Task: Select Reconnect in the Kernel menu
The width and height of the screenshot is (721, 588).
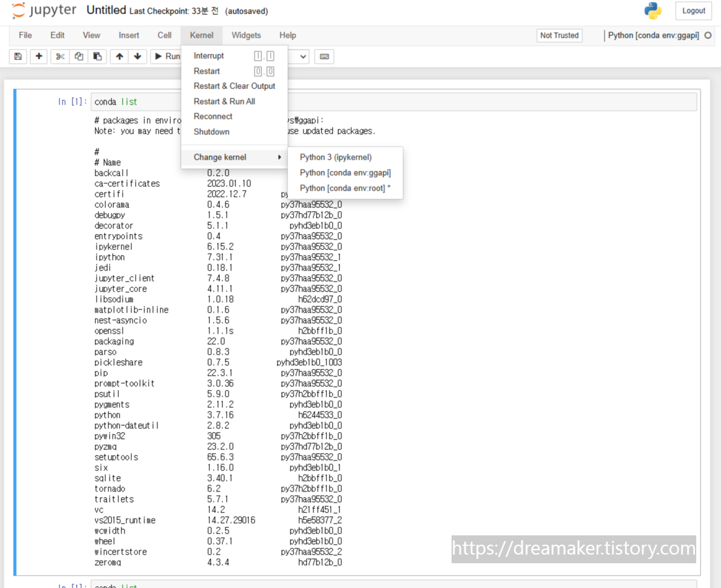Action: pyautogui.click(x=234, y=116)
